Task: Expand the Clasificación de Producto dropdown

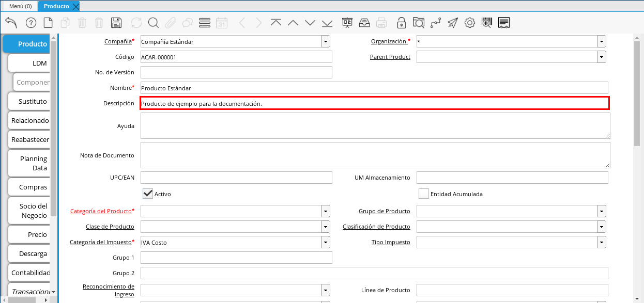Action: click(x=602, y=227)
